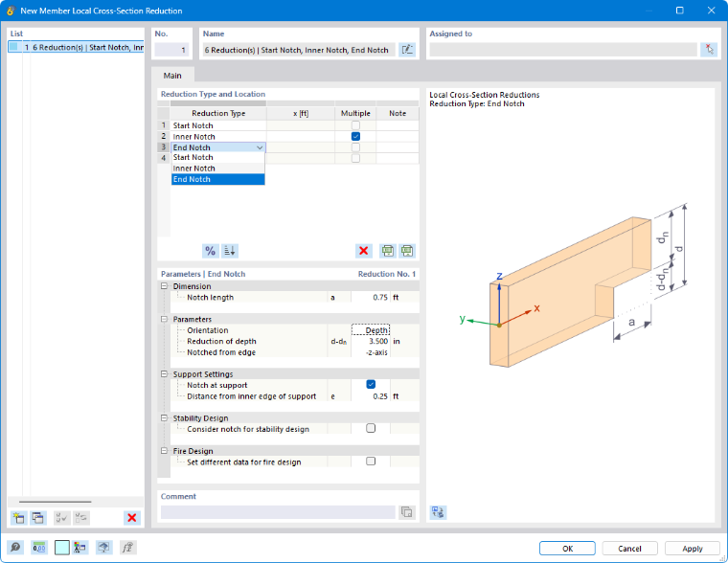Click the x [ft] column header
Image resolution: width=728 pixels, height=563 pixels.
(x=301, y=113)
